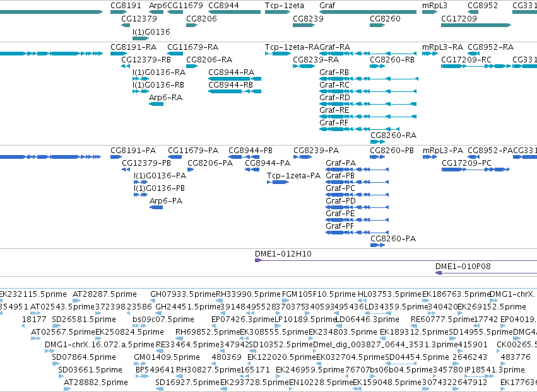The height and width of the screenshot is (392, 537).
Task: Select the mRpL3-PA protein label
Action: click(x=442, y=150)
